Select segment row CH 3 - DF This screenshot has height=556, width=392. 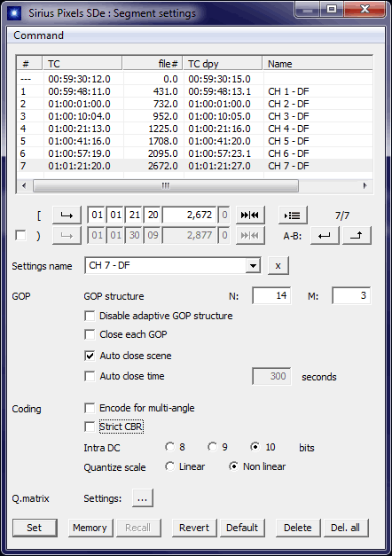pos(194,116)
